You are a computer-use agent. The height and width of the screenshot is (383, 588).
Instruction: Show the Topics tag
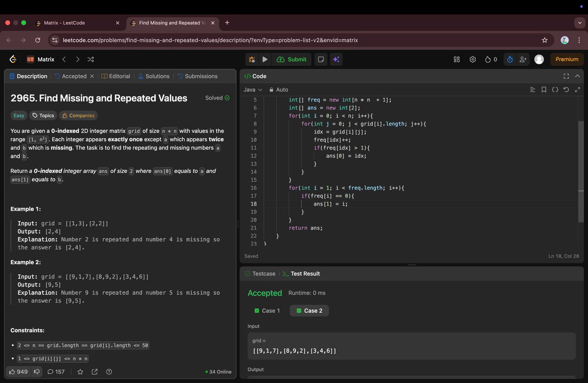pyautogui.click(x=43, y=116)
